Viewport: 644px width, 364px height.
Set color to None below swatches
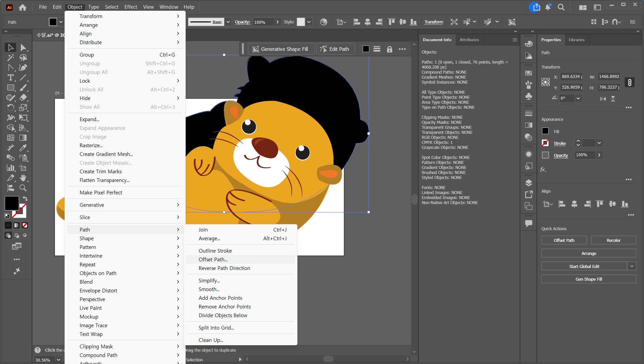(25, 225)
